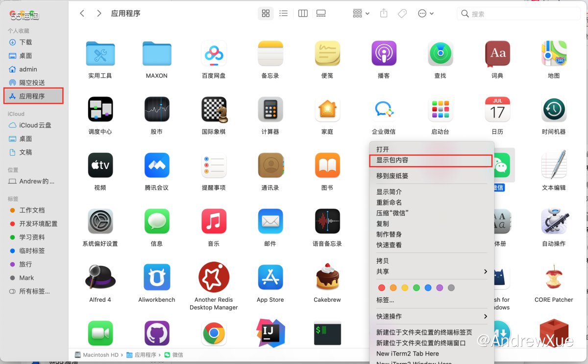This screenshot has height=364, width=588.
Task: Select the 视频 Apple TV app icon
Action: (x=100, y=165)
